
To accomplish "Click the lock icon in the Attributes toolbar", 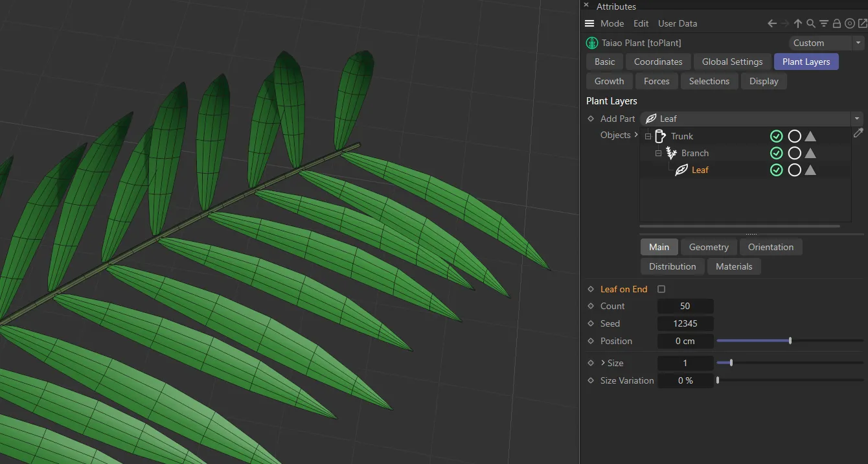I will (836, 23).
